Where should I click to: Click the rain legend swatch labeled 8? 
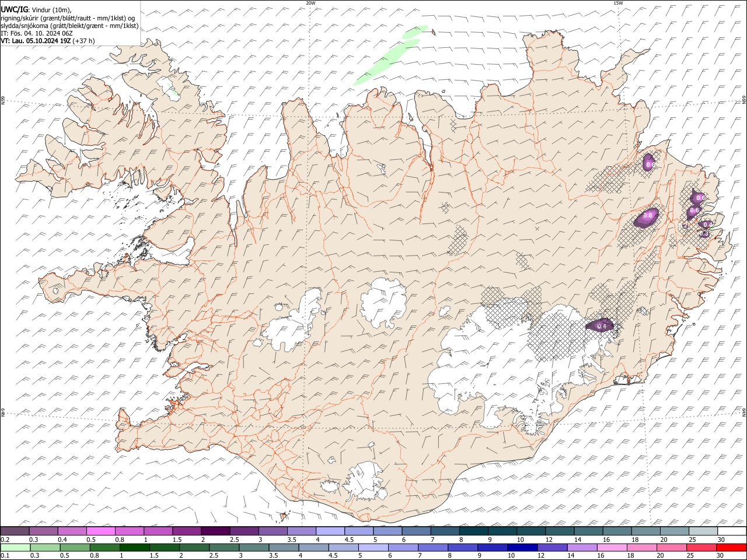(462, 547)
